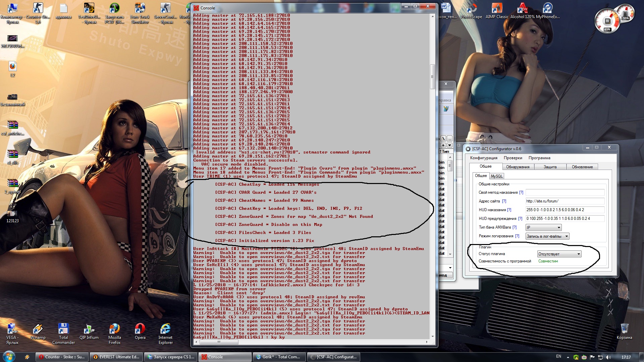Open Internet Explorer desktop shortcut

coord(165,334)
